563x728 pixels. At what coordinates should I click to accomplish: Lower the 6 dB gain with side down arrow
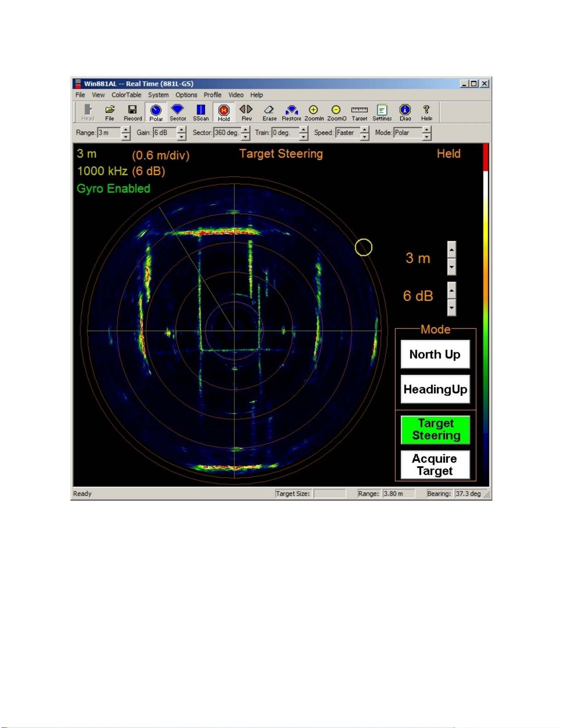[x=452, y=308]
